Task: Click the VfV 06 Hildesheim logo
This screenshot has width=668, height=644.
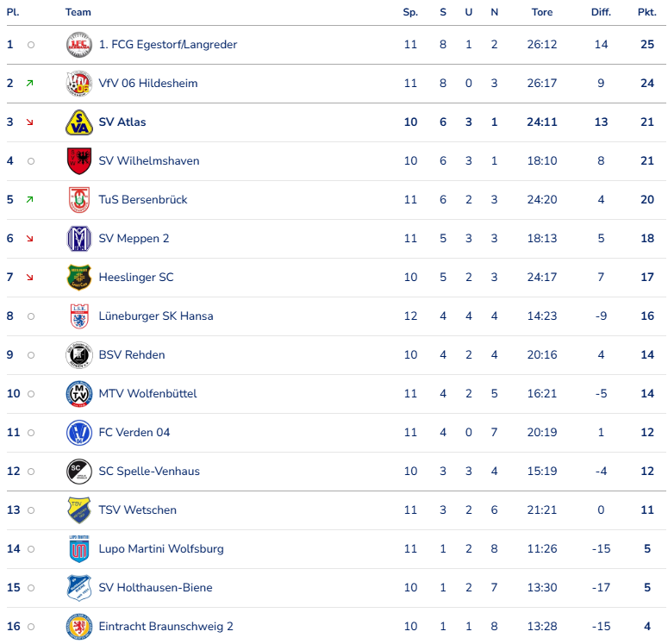Action: [78, 84]
